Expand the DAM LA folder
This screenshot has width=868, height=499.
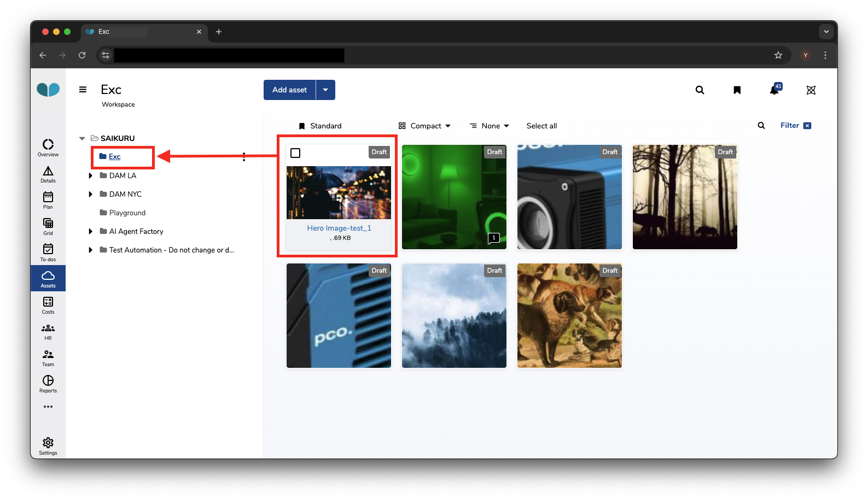click(x=91, y=175)
